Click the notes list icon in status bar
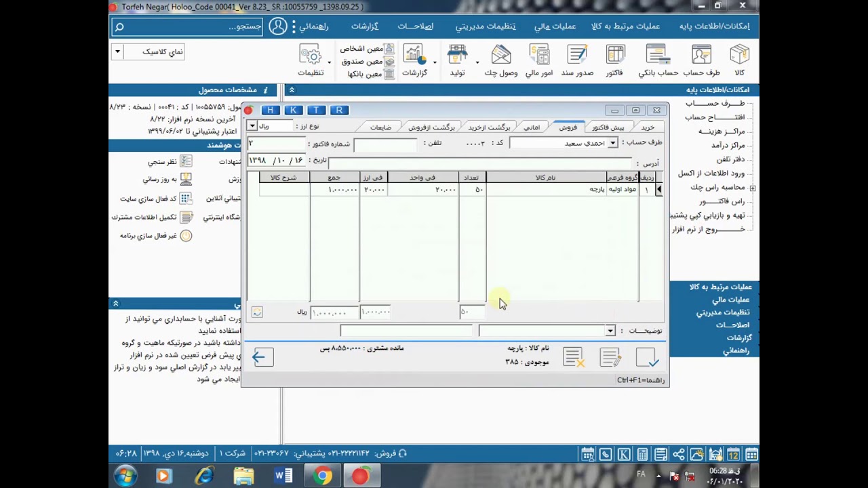 tap(660, 454)
